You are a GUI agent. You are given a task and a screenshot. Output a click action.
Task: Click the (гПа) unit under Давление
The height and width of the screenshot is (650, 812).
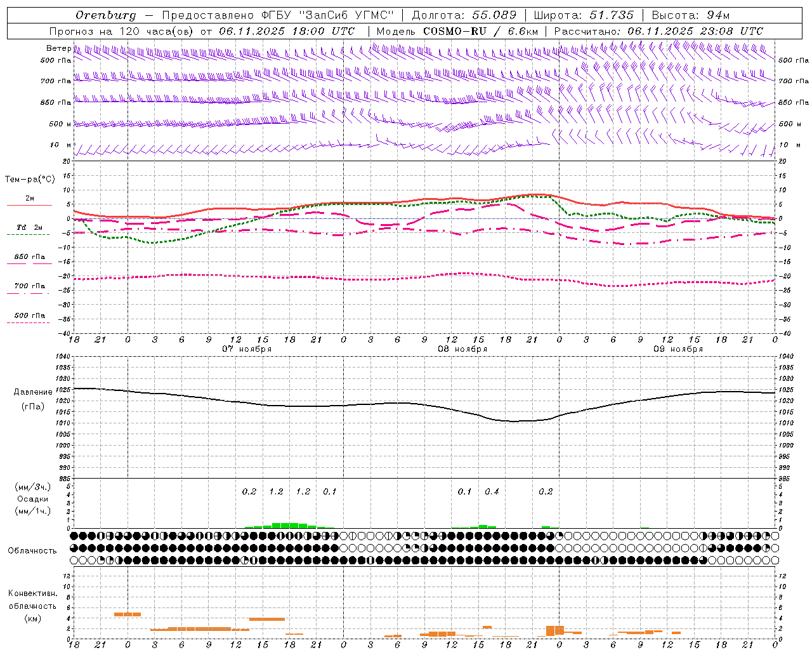pos(33,407)
